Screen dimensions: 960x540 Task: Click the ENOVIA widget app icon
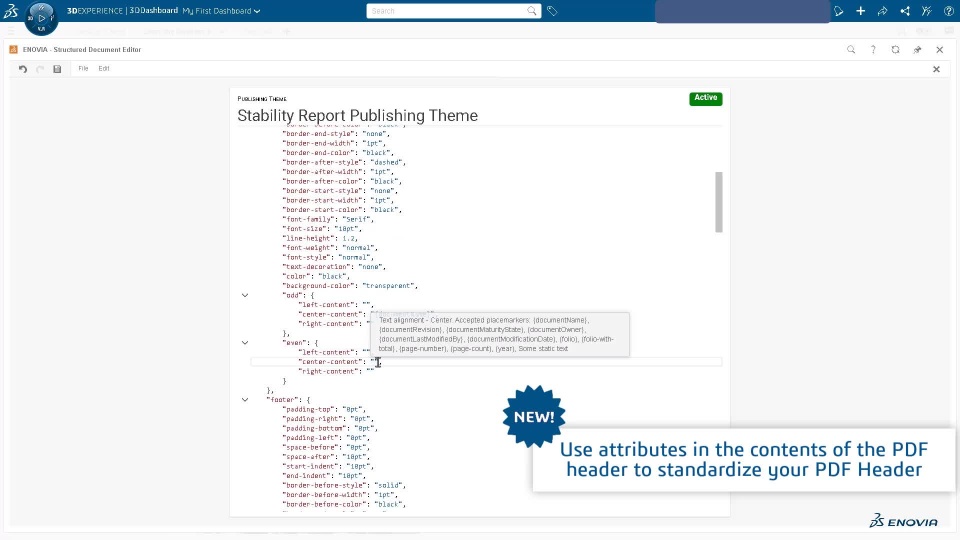pos(13,50)
